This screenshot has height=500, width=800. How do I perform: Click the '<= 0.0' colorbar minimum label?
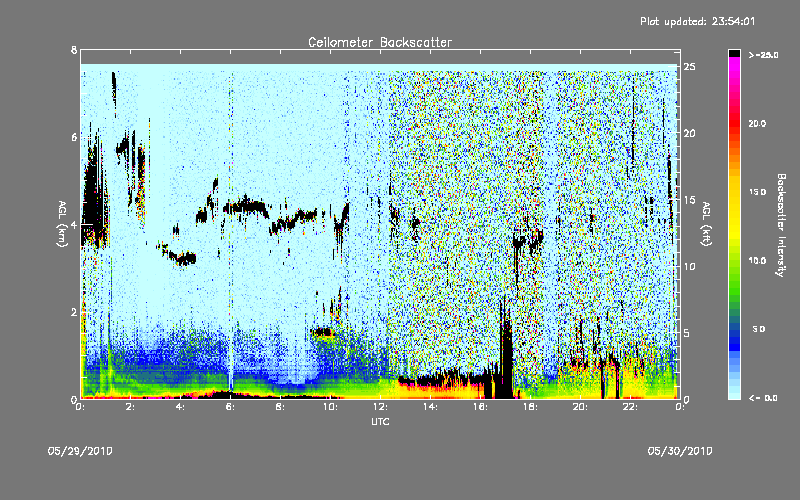click(763, 397)
